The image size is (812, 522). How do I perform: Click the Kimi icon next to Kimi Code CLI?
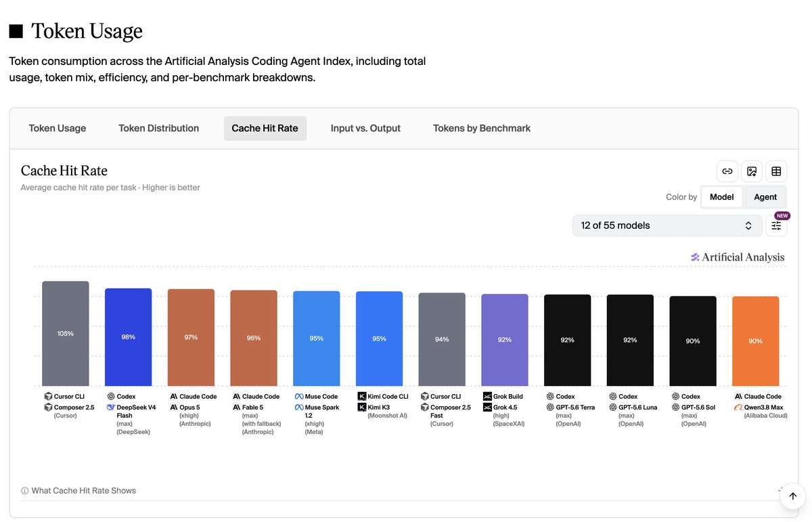click(x=362, y=397)
